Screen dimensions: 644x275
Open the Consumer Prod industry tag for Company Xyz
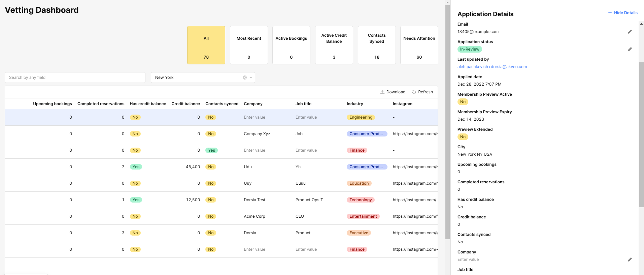click(367, 134)
